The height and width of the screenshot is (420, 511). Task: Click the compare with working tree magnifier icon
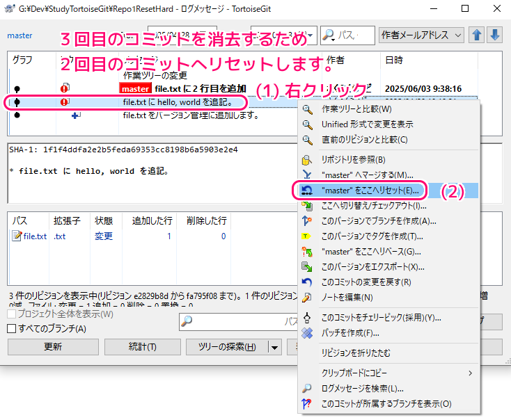pos(307,109)
